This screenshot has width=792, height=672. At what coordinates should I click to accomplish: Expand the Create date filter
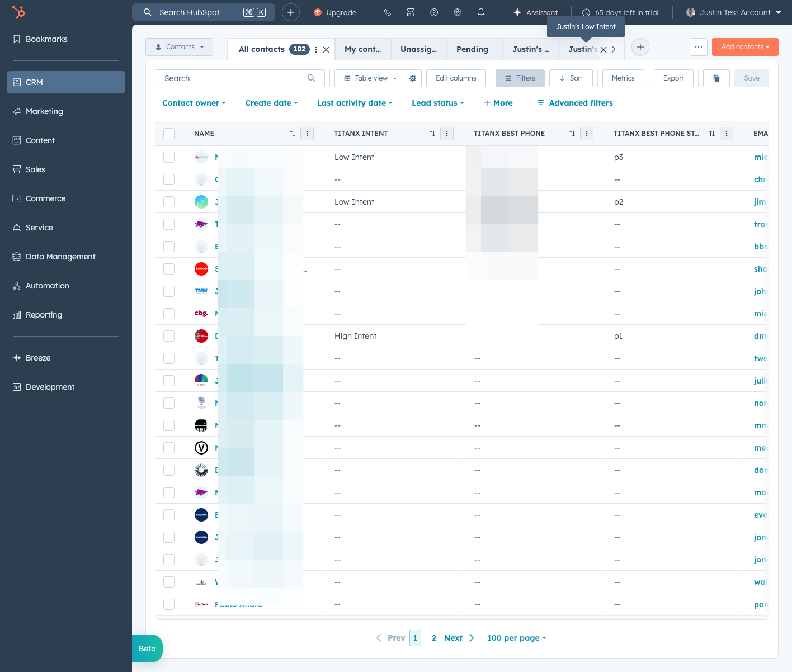coord(271,103)
